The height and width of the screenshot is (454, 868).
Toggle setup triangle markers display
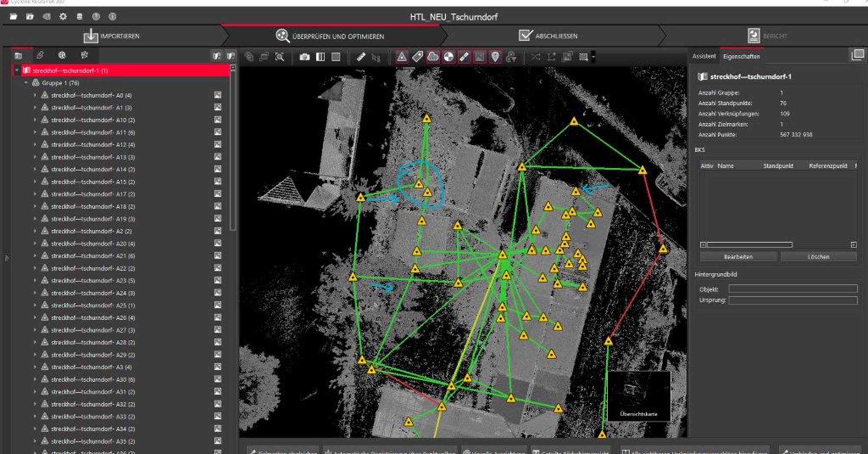click(402, 57)
